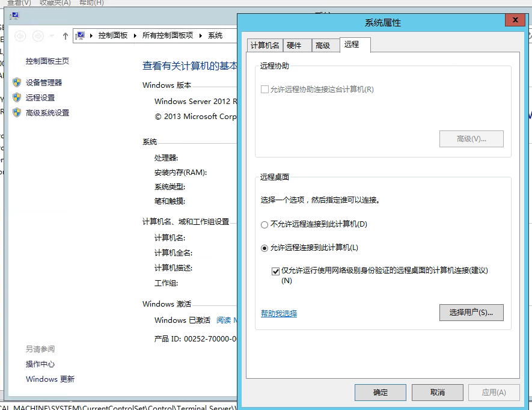Screen dimensions: 532x410
Task: Click 系统 in the address breadcrumb
Action: coord(215,35)
